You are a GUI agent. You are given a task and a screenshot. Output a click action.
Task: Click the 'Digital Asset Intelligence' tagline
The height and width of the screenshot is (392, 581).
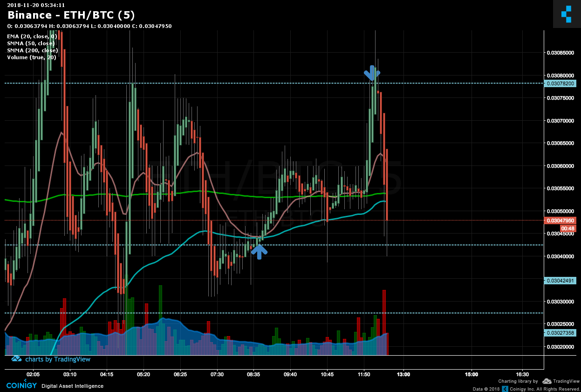click(x=73, y=386)
